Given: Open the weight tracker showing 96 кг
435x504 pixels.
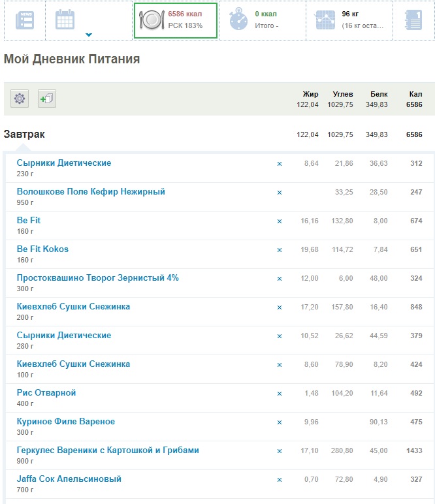Looking at the screenshot, I should tap(349, 20).
